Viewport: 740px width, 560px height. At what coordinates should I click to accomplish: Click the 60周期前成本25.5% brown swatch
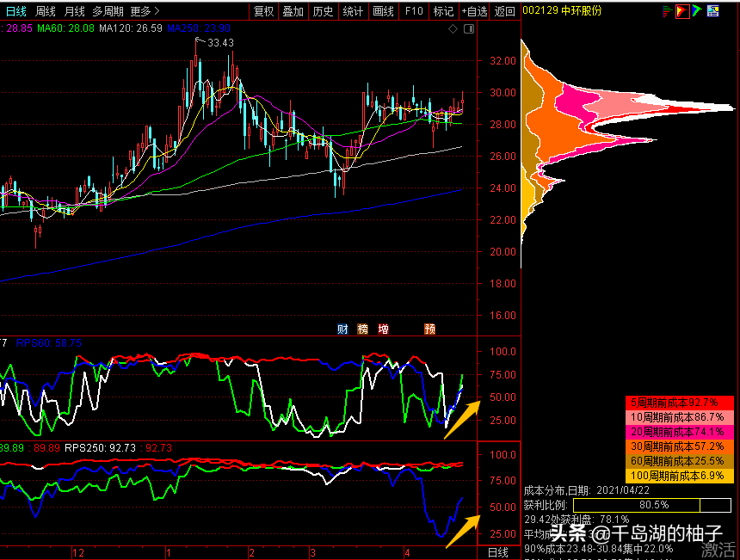(680, 461)
